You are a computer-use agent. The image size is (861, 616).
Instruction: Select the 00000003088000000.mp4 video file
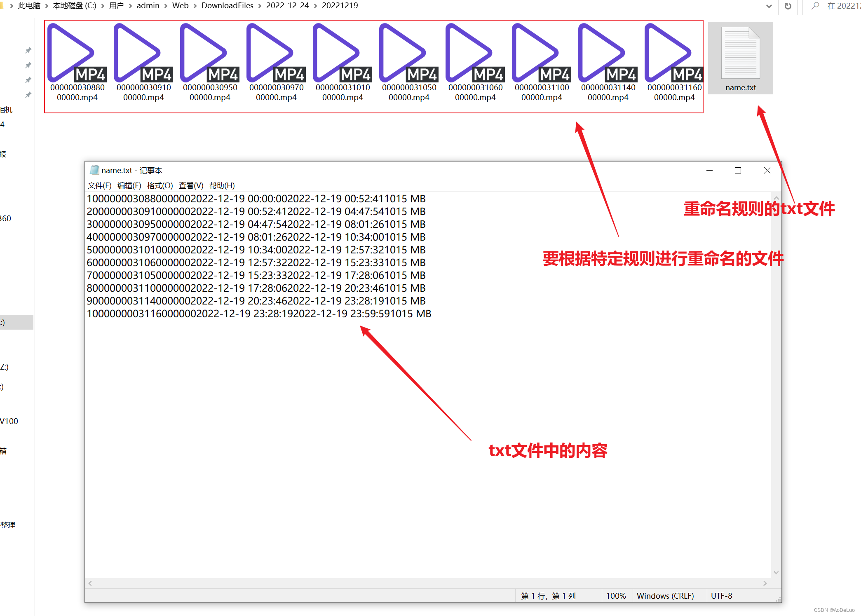coord(77,63)
